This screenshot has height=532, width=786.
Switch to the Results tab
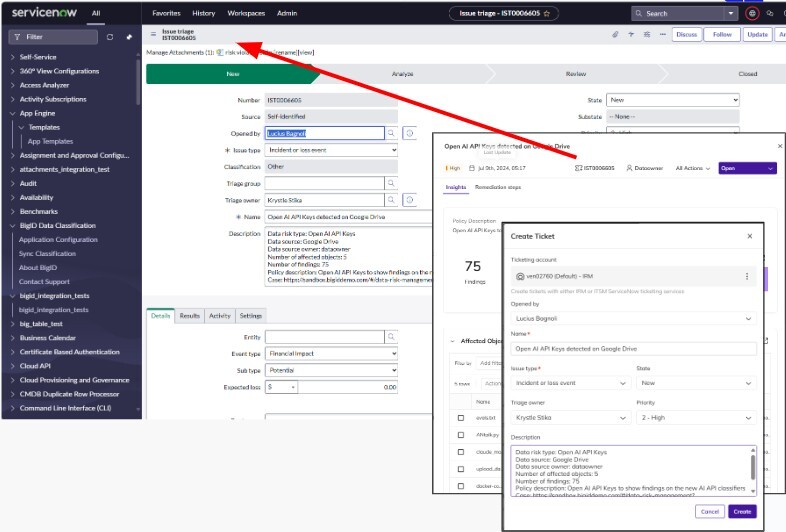coord(189,316)
